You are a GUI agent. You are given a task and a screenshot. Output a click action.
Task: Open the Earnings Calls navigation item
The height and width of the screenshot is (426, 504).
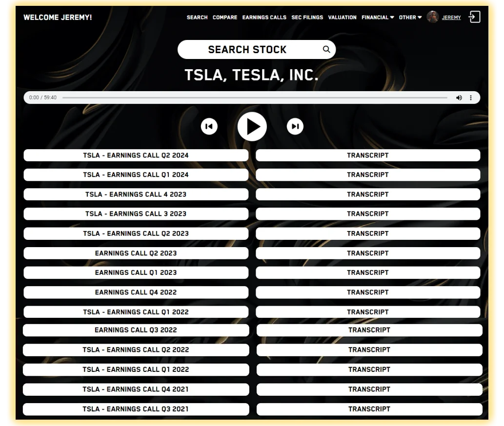click(264, 18)
